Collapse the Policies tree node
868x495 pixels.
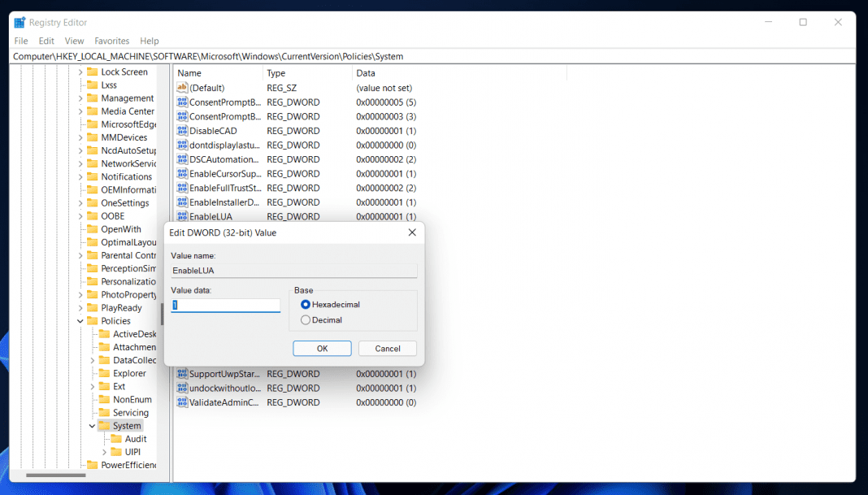tap(79, 320)
